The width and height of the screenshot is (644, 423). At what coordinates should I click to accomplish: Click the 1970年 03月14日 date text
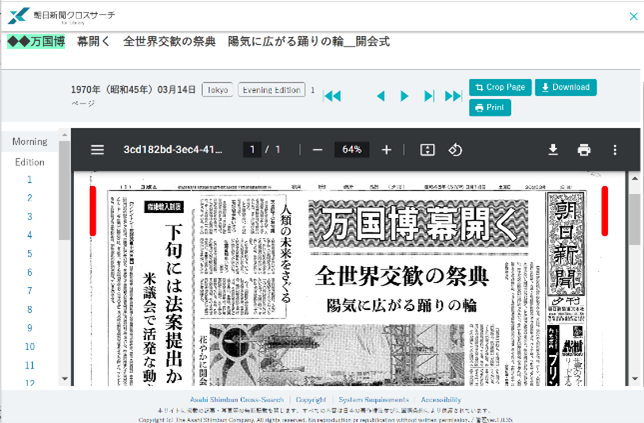[x=133, y=90]
